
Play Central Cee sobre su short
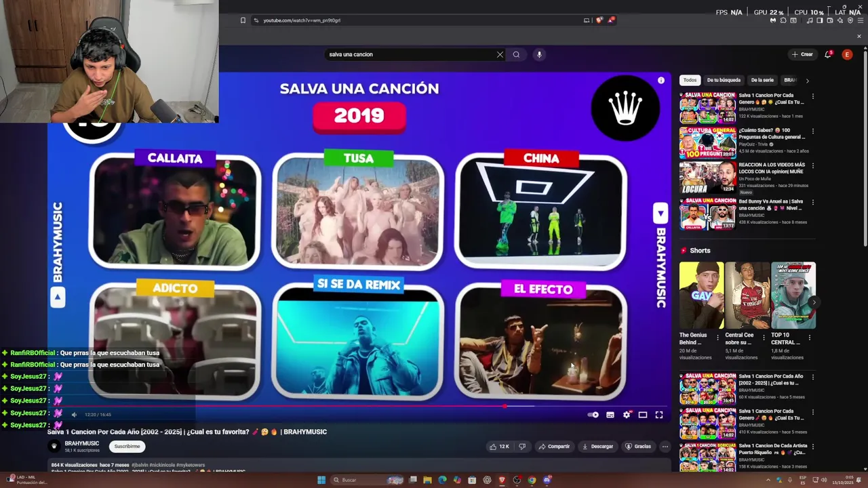coord(747,296)
